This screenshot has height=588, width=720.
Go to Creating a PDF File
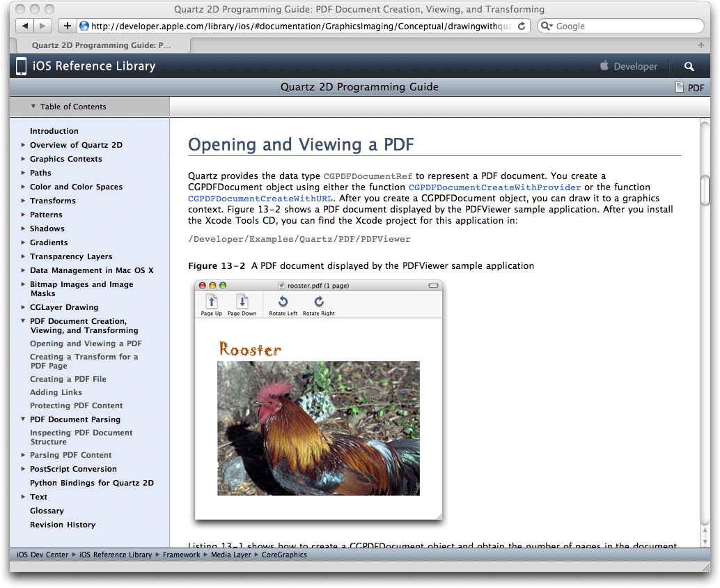[x=68, y=379]
